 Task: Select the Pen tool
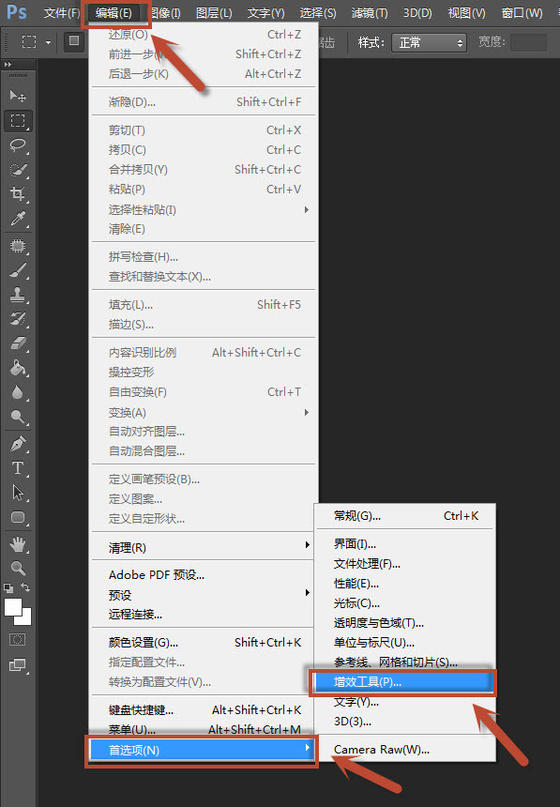click(x=18, y=443)
